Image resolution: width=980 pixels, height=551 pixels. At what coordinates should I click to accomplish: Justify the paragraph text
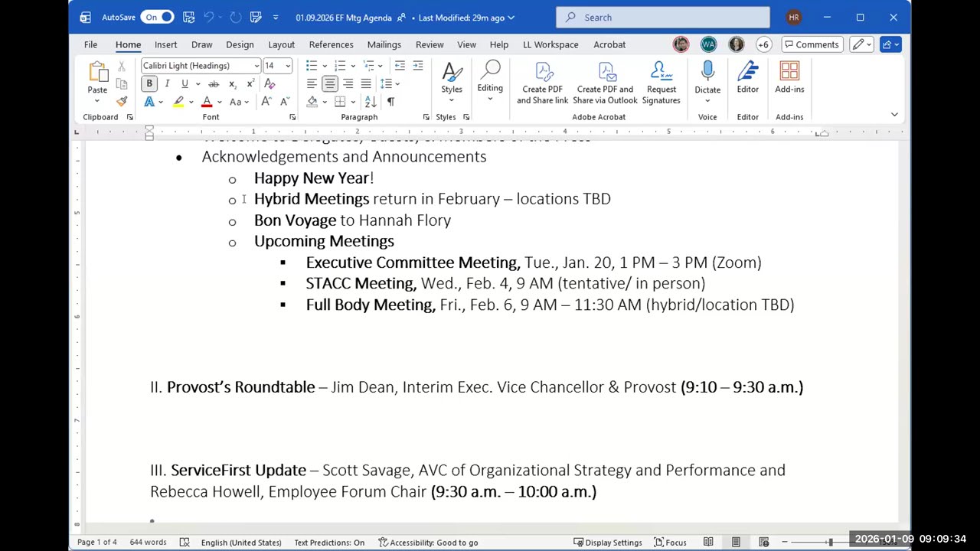pos(366,83)
